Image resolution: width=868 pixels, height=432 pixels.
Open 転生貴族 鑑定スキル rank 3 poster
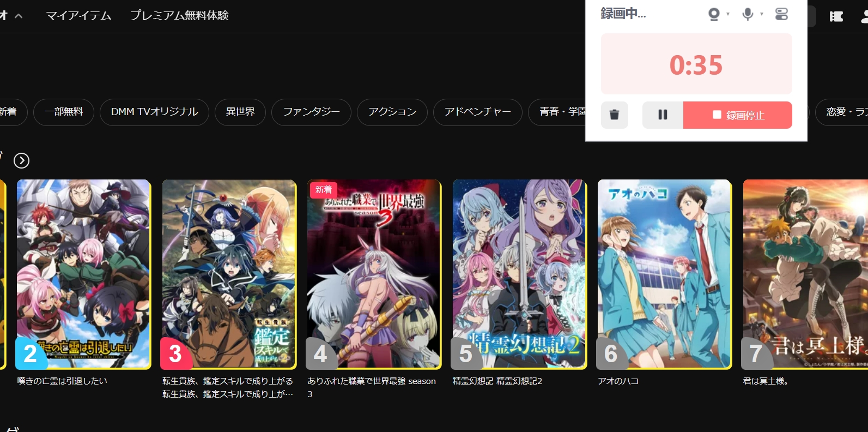(229, 274)
